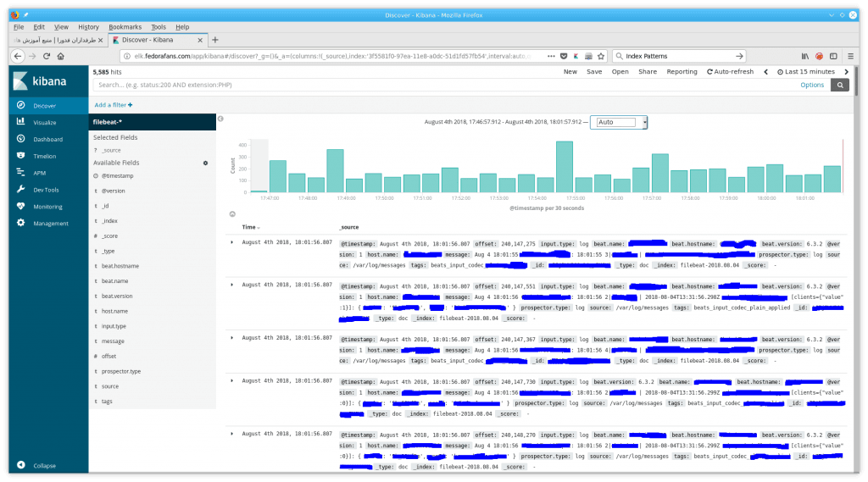The width and height of the screenshot is (868, 482).
Task: Click the Options link near search
Action: pyautogui.click(x=811, y=85)
